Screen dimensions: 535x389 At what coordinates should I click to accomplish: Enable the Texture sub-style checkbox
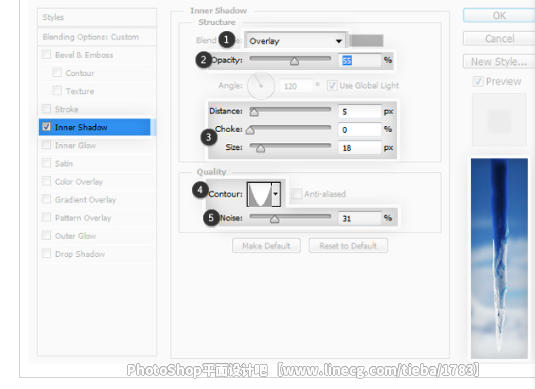point(57,91)
